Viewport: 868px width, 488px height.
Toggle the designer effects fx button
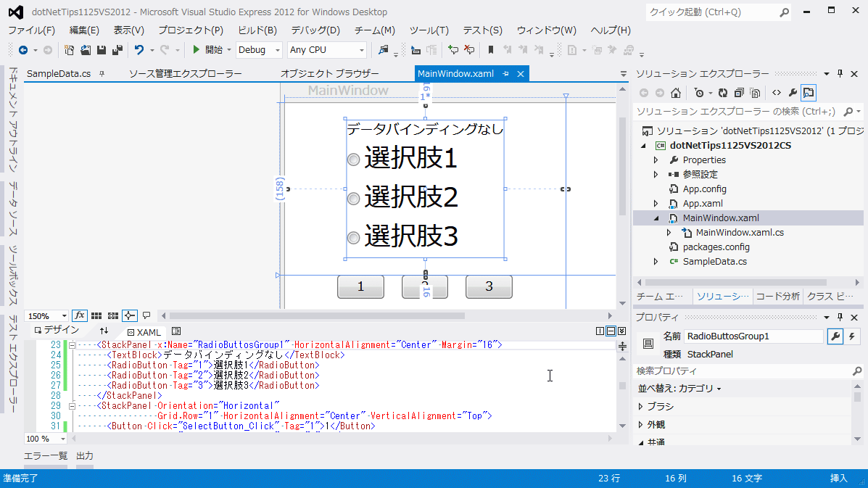tap(80, 316)
